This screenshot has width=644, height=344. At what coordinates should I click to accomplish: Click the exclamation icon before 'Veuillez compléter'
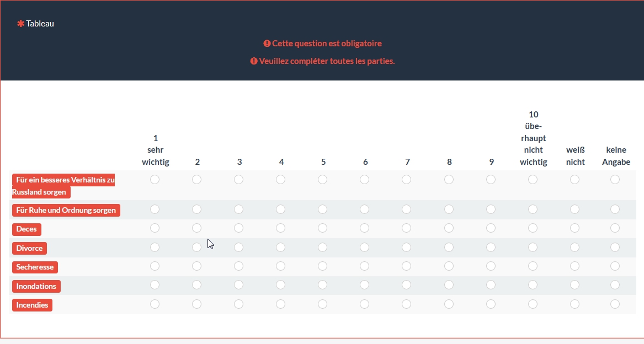254,61
